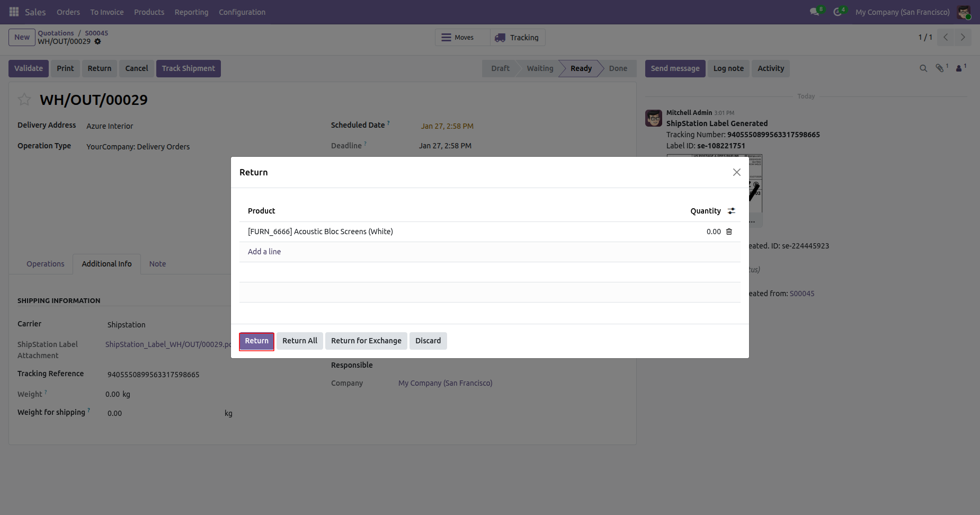Viewport: 980px width, 515px height.
Task: Go to previous record arrow
Action: coord(946,37)
